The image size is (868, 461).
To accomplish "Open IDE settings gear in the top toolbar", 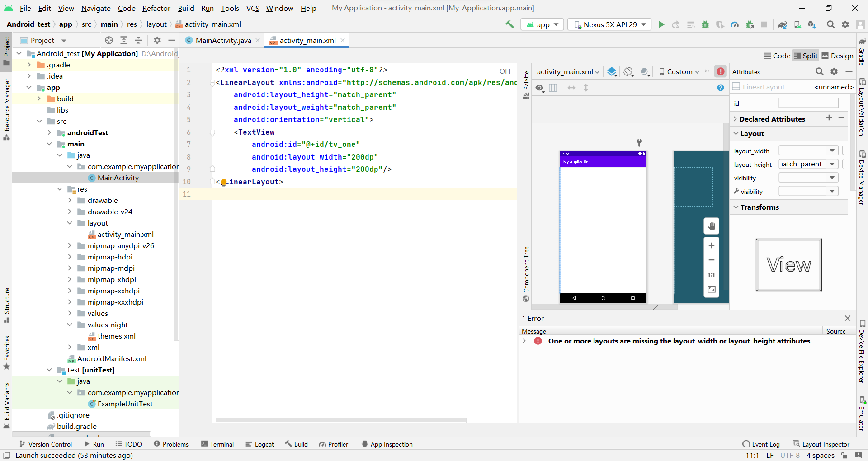I will point(845,24).
